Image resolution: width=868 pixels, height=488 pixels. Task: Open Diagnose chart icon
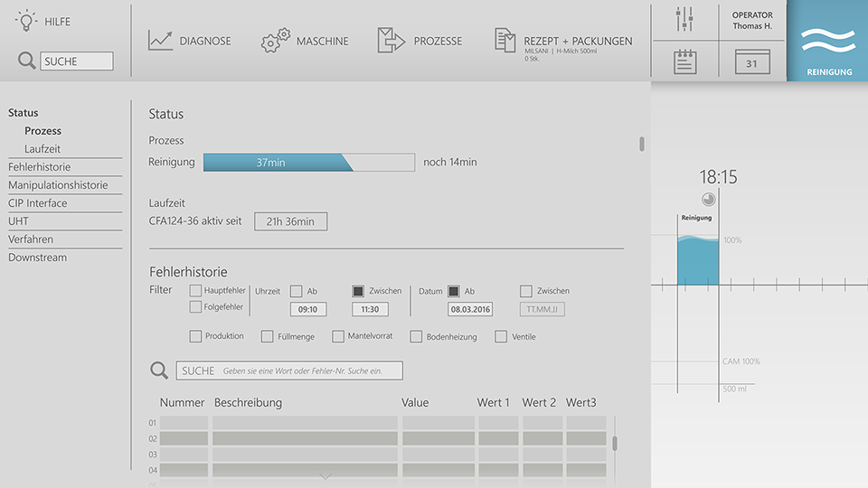pyautogui.click(x=161, y=41)
